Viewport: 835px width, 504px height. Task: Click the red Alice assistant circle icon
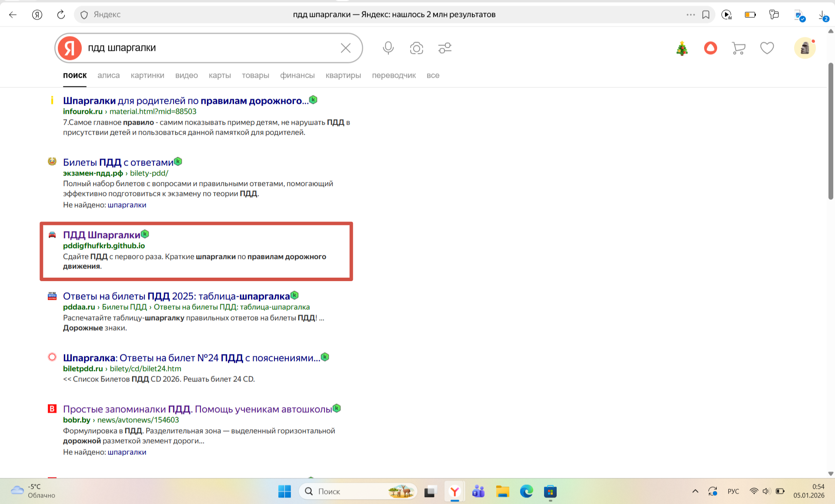(x=710, y=48)
